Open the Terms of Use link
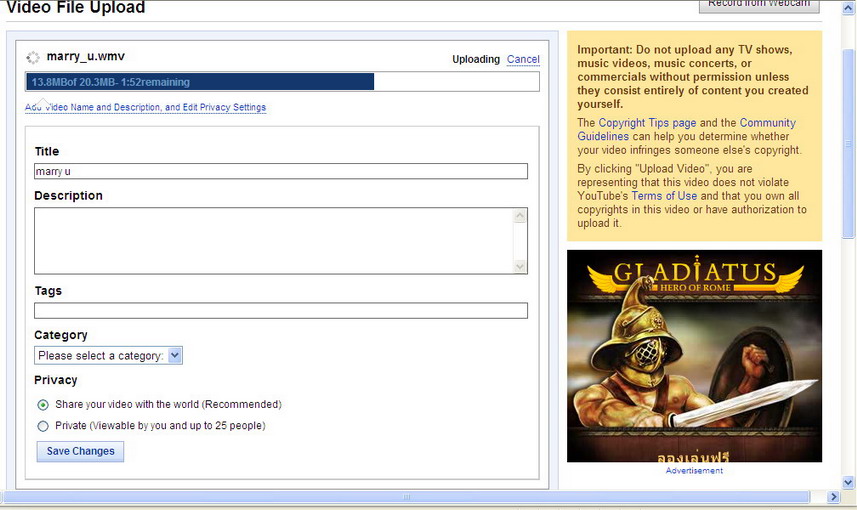 [664, 196]
